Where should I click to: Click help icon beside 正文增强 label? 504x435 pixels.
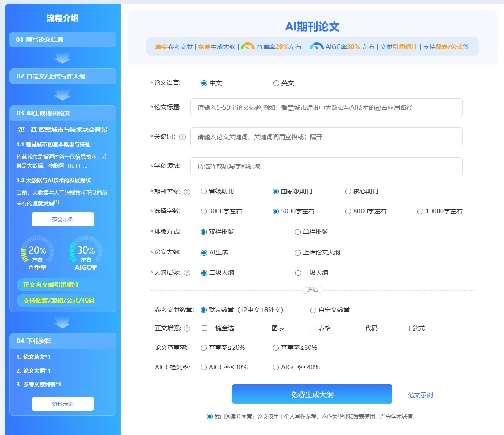click(x=187, y=328)
